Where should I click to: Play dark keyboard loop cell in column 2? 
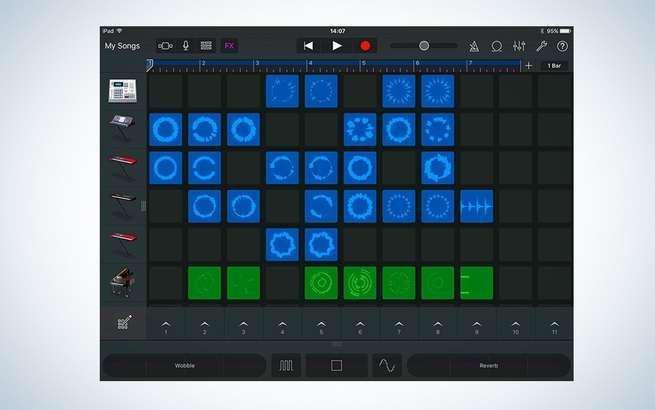[204, 206]
